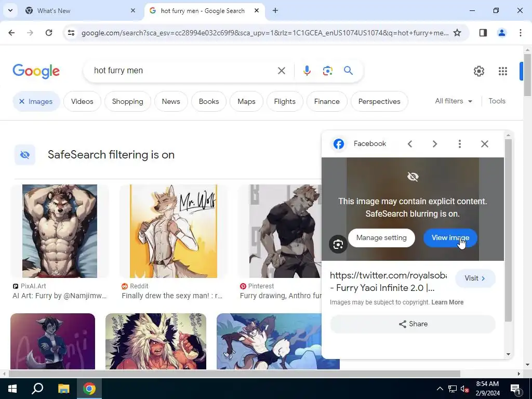532x399 pixels.
Task: Open the PixAI.Art image thumbnail
Action: tap(60, 231)
